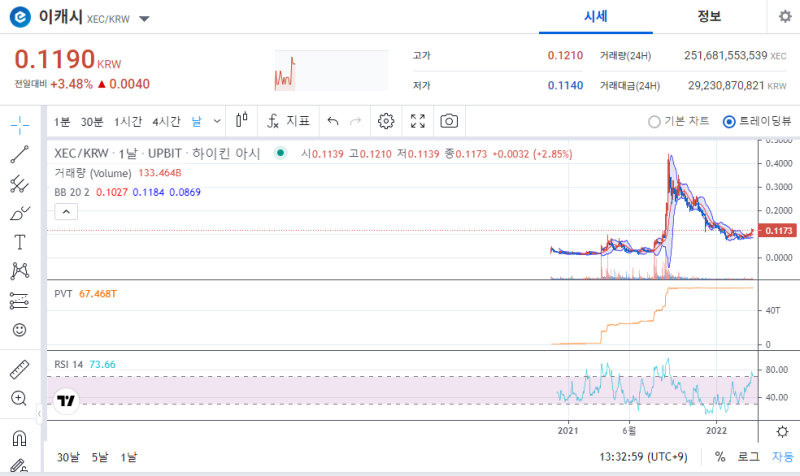
Task: Switch to the 시세 tab
Action: [x=595, y=17]
